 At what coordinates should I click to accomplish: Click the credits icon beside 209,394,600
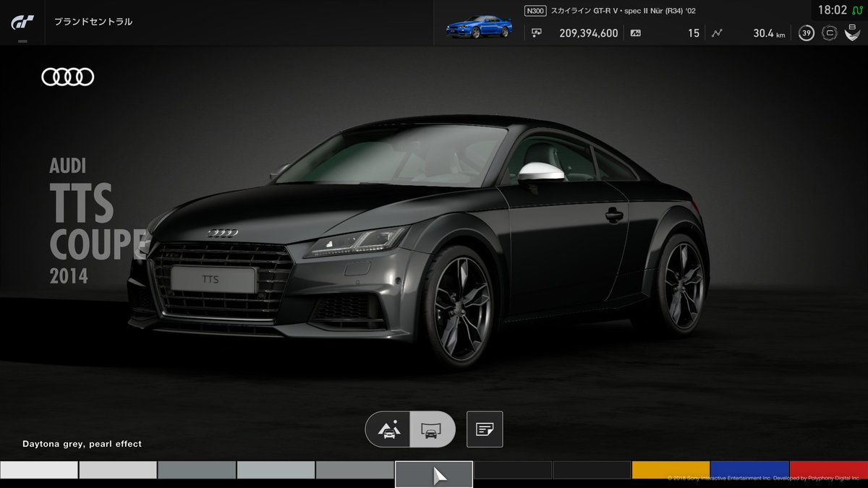(537, 33)
